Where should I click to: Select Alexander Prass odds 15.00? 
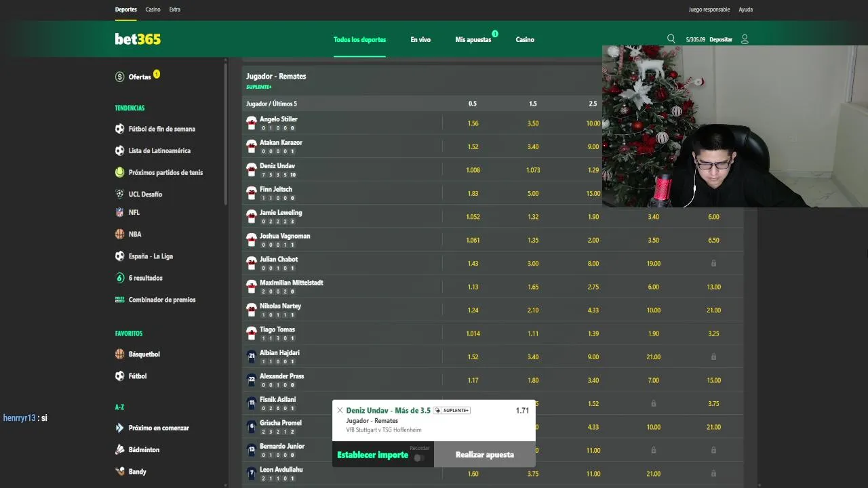[x=713, y=380]
